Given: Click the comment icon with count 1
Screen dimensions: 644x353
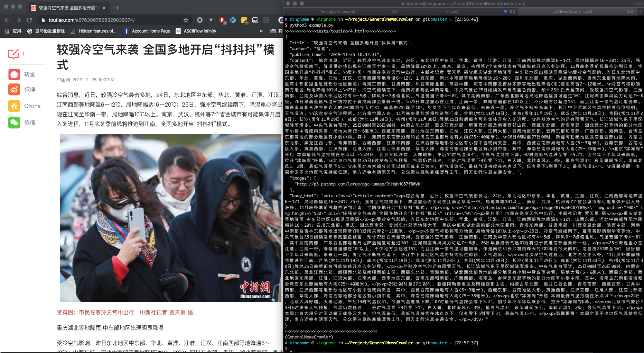Looking at the screenshot, I should point(13,54).
